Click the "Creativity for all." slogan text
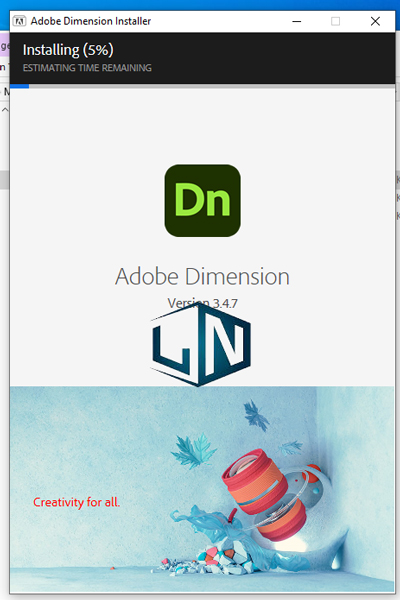The image size is (400, 600). coord(77,502)
